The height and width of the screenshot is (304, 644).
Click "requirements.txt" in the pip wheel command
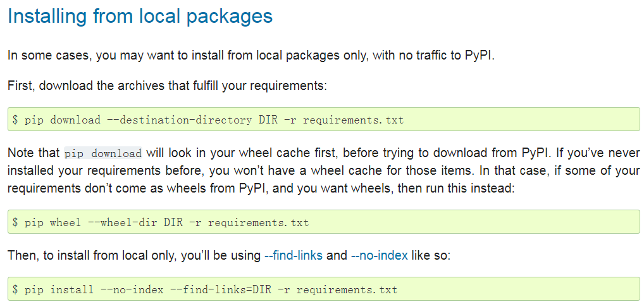coord(259,222)
